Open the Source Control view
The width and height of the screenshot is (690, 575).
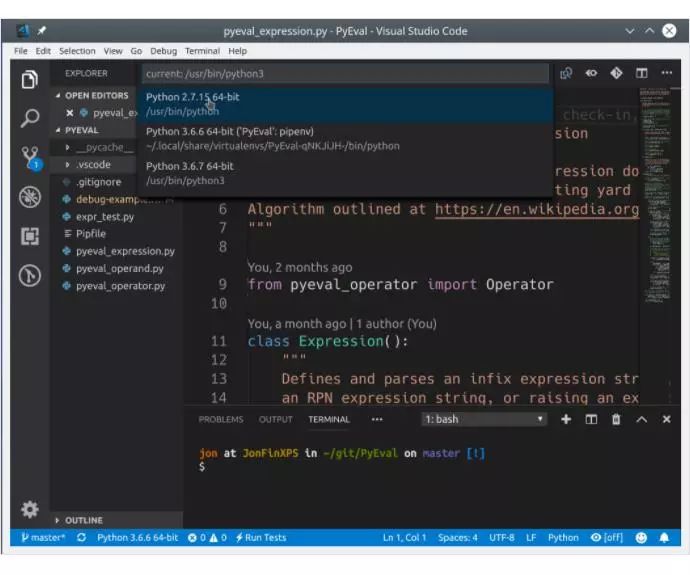30,157
